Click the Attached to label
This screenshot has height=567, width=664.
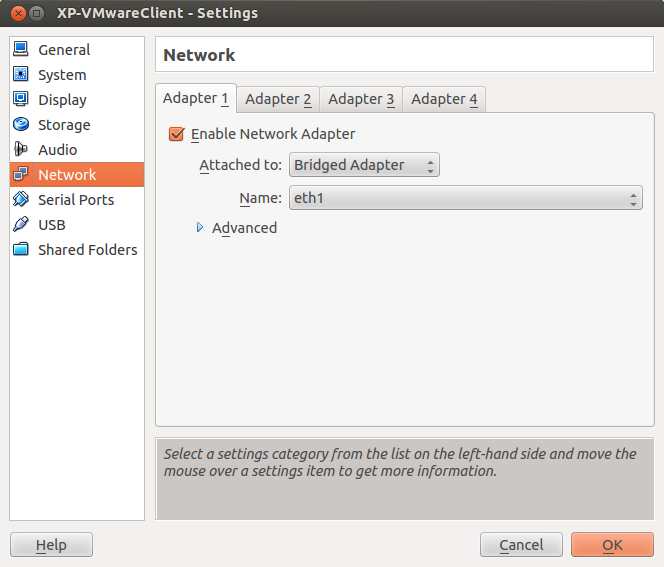241,165
